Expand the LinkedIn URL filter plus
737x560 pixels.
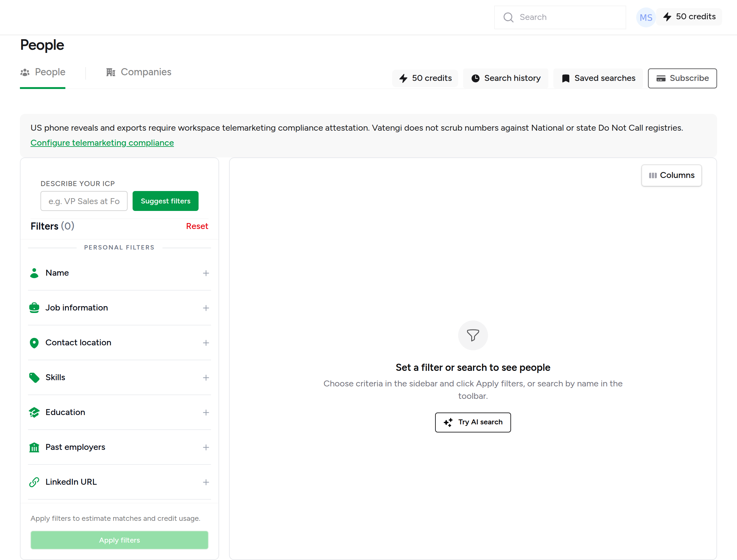pyautogui.click(x=206, y=482)
